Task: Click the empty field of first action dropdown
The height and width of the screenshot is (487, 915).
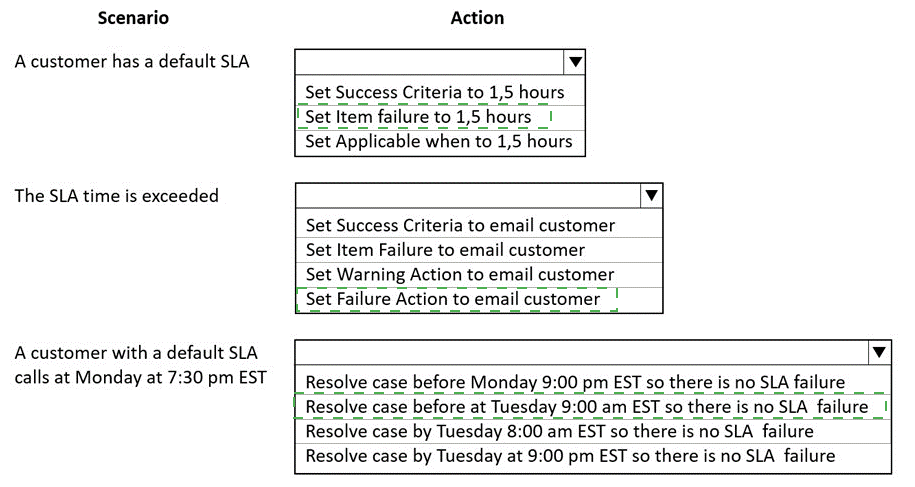Action: (429, 62)
